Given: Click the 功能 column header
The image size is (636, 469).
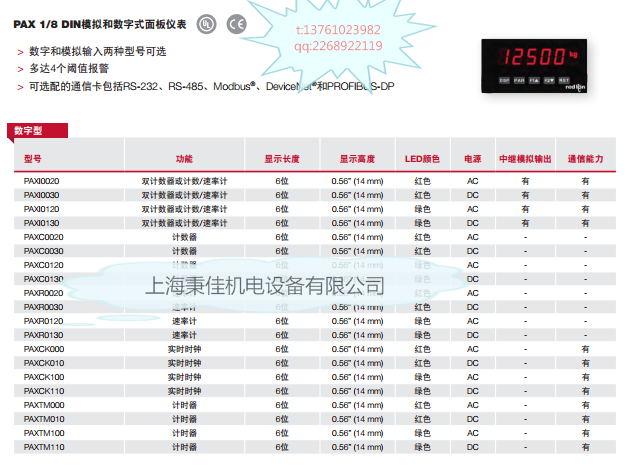Looking at the screenshot, I should (x=184, y=159).
